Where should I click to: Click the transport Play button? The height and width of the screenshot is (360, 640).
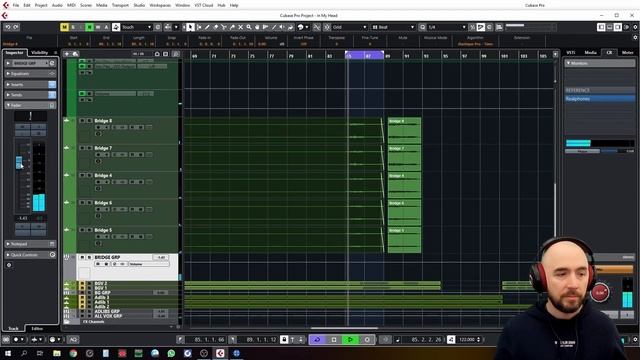[x=350, y=340]
